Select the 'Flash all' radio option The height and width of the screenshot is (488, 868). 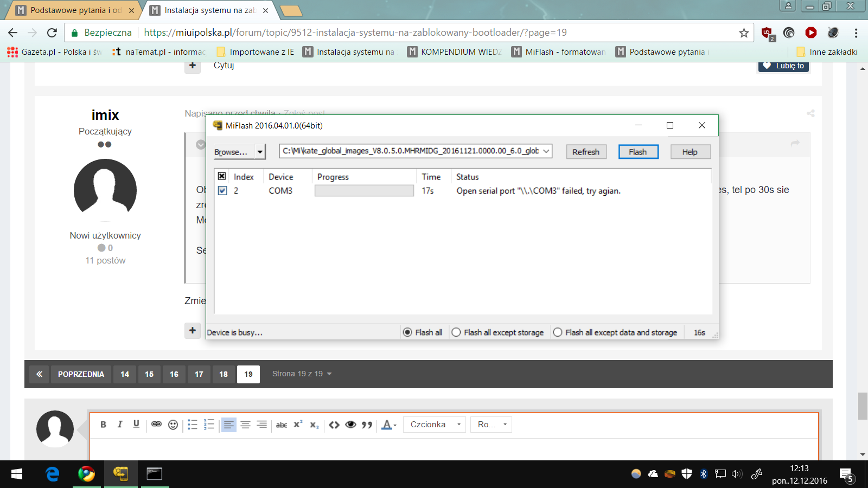click(408, 332)
